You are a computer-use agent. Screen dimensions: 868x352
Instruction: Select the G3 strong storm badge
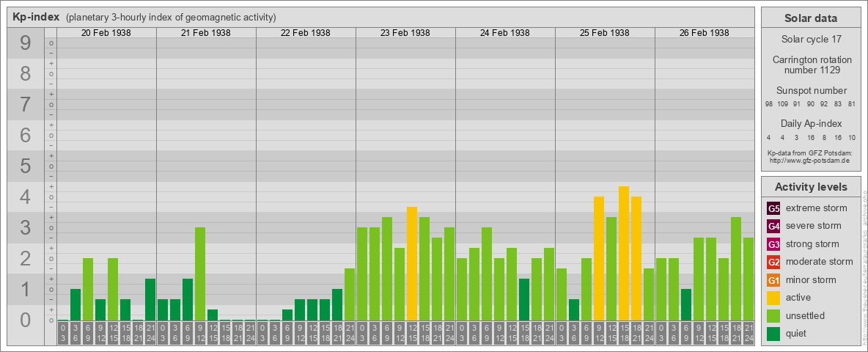[773, 244]
